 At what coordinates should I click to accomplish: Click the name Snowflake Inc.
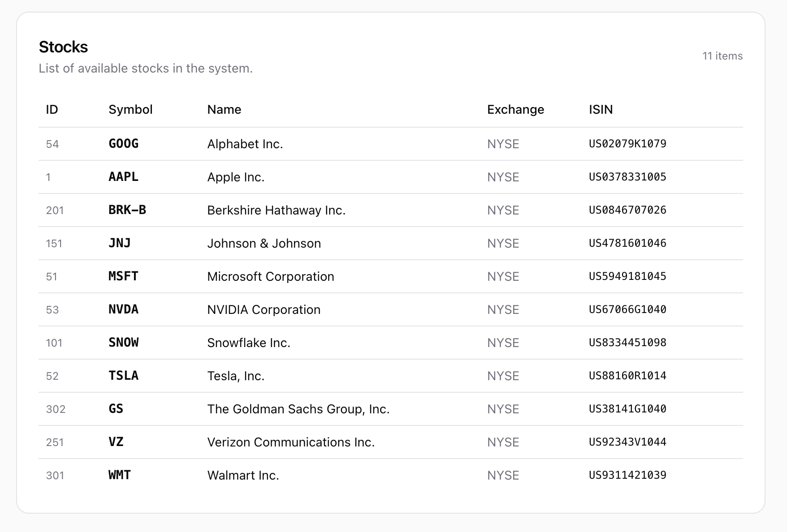pos(249,343)
